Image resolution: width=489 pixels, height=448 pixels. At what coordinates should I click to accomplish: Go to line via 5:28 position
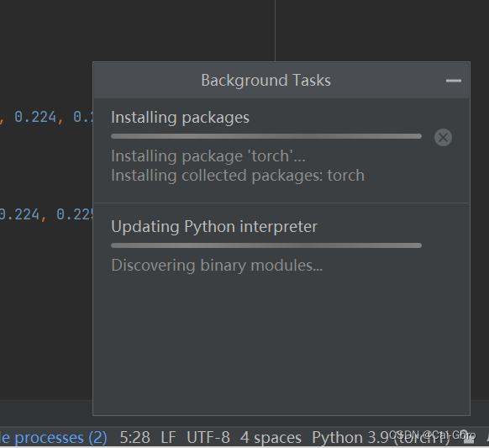click(134, 437)
